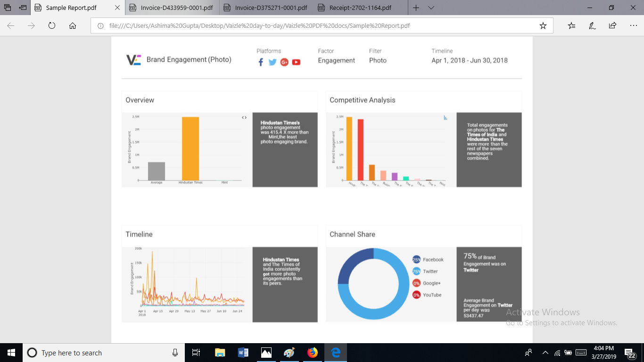Screen dimensions: 644x362
Task: Click the battery icon in the system tray
Action: (x=568, y=353)
